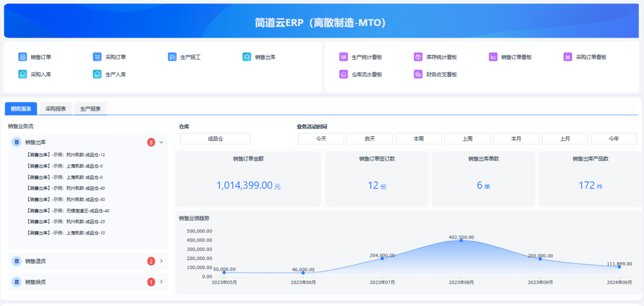Viewport: 644px width, 306px height.
Task: Click the 12 份 orders signed value
Action: coord(377,186)
